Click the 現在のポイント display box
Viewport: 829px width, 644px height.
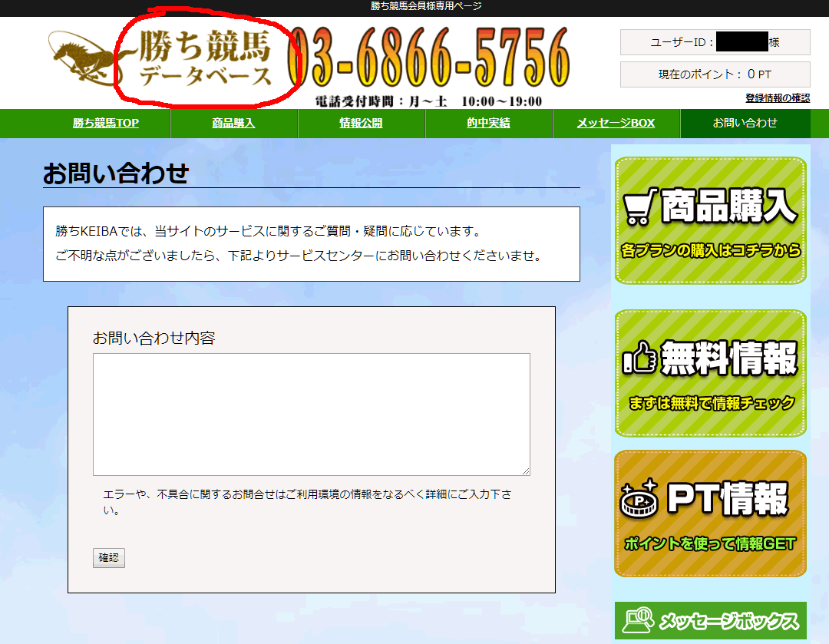(715, 74)
